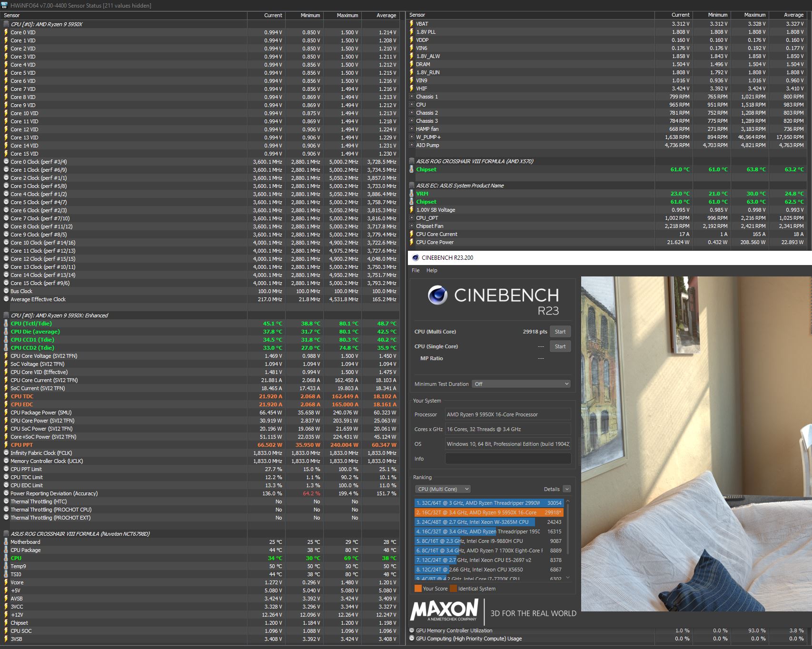Open the Minimum Test Duration dropdown in Cinebench

pos(522,384)
